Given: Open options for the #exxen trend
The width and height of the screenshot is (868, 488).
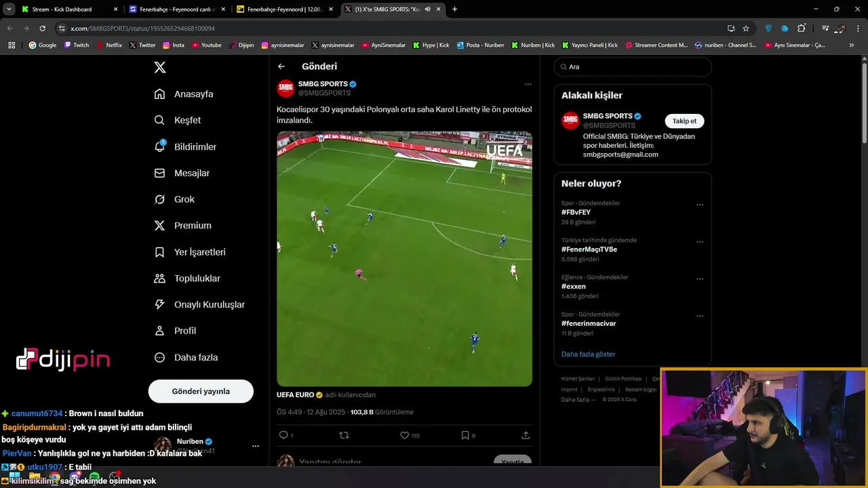Looking at the screenshot, I should click(700, 279).
